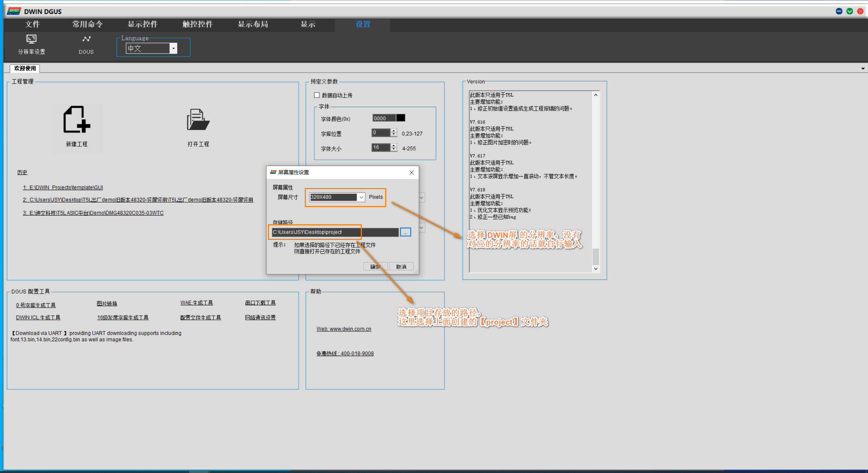Screen dimensions: 868x473
Task: Open history item 2 T5L demo project
Action: 138,200
